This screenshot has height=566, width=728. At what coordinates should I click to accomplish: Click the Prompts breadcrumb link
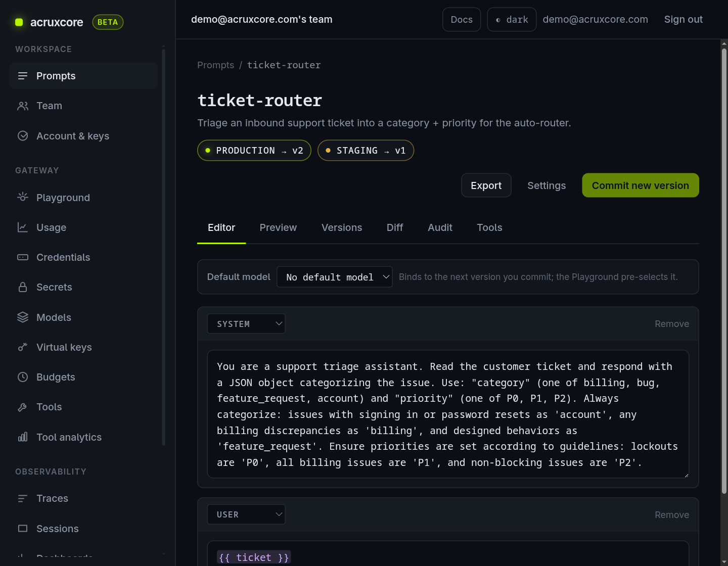click(216, 65)
